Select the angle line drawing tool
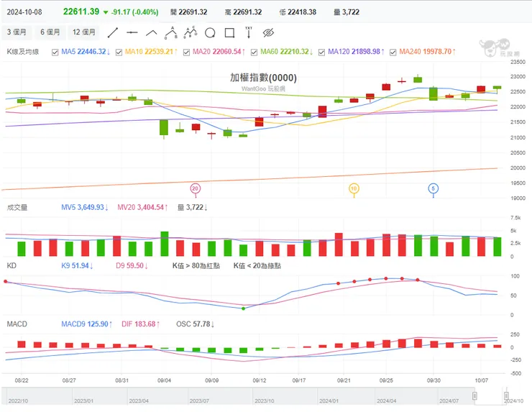 151,32
